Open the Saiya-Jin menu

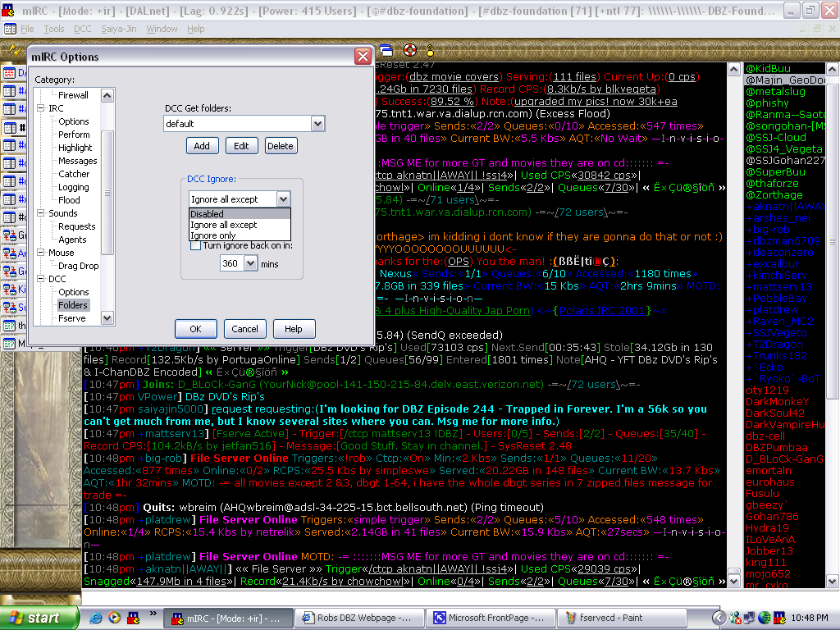point(118,29)
